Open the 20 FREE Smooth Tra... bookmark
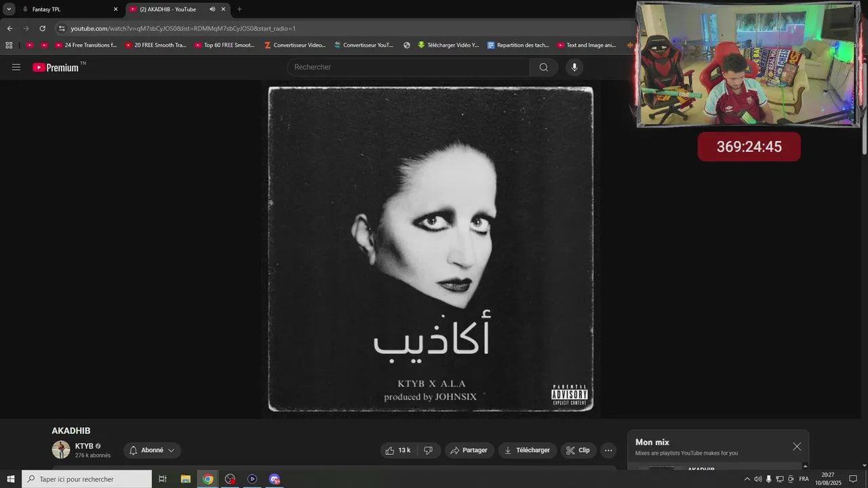This screenshot has width=868, height=488. pyautogui.click(x=155, y=45)
